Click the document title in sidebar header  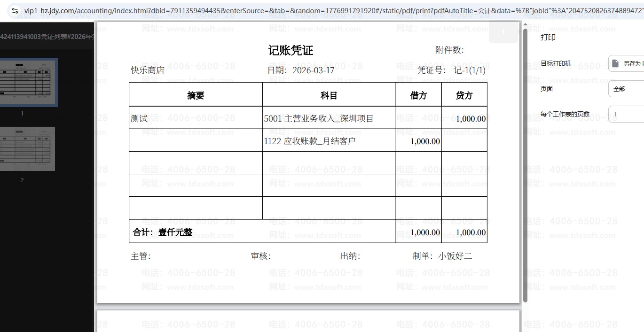pos(47,36)
